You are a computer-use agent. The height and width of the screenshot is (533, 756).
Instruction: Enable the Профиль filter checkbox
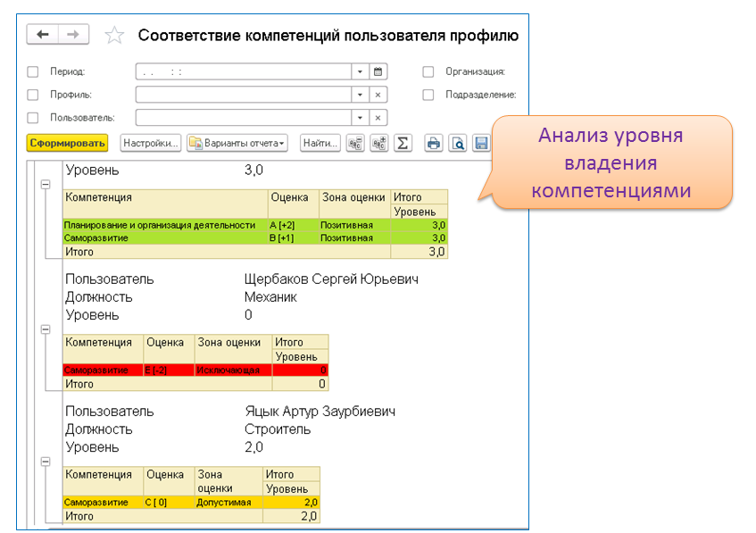[x=33, y=95]
